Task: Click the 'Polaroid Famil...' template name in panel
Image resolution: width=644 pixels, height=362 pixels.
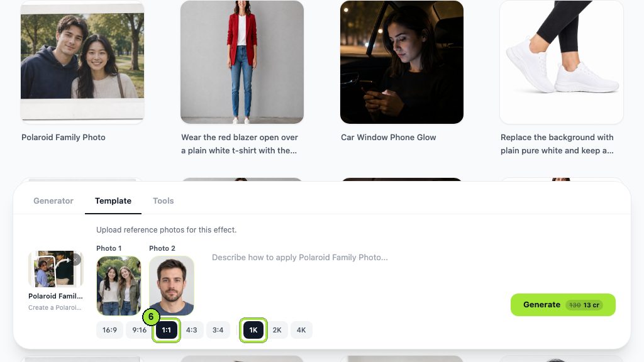Action: coord(55,296)
